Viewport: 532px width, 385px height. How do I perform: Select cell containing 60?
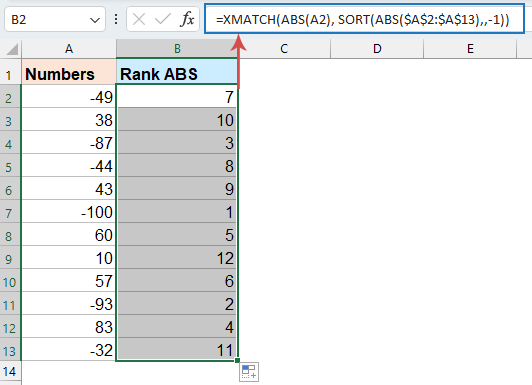point(69,234)
